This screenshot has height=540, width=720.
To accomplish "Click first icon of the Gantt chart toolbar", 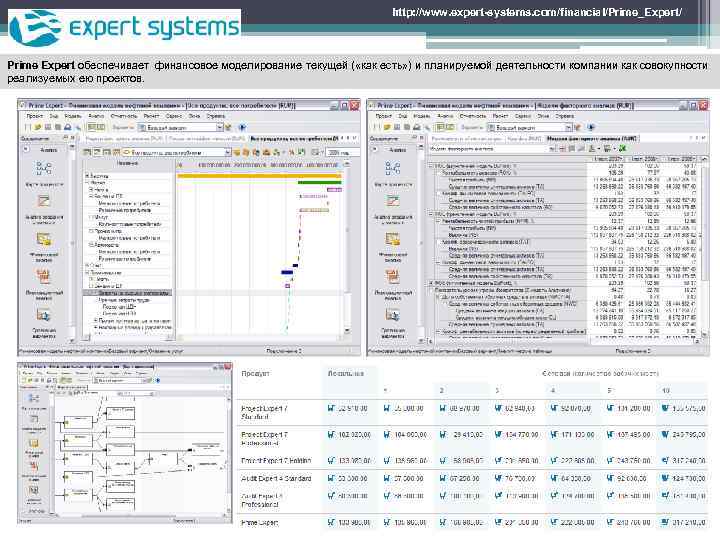I will pyautogui.click(x=87, y=152).
